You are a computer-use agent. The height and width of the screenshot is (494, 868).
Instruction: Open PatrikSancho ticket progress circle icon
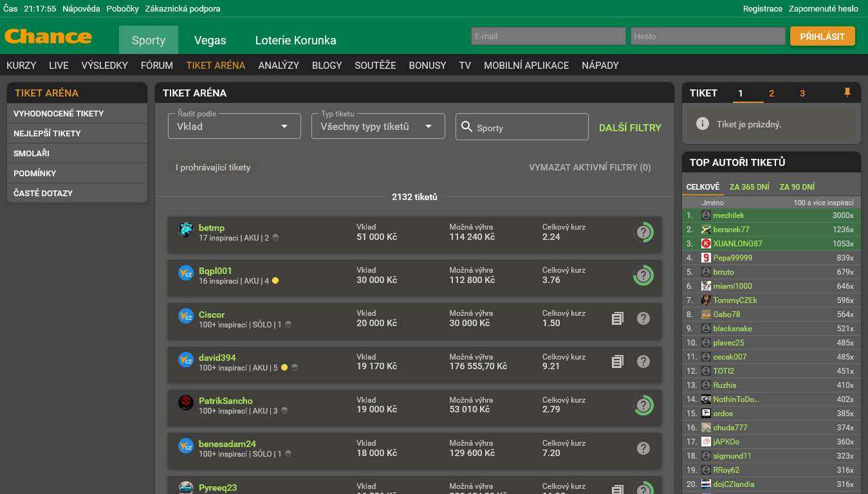pos(643,405)
